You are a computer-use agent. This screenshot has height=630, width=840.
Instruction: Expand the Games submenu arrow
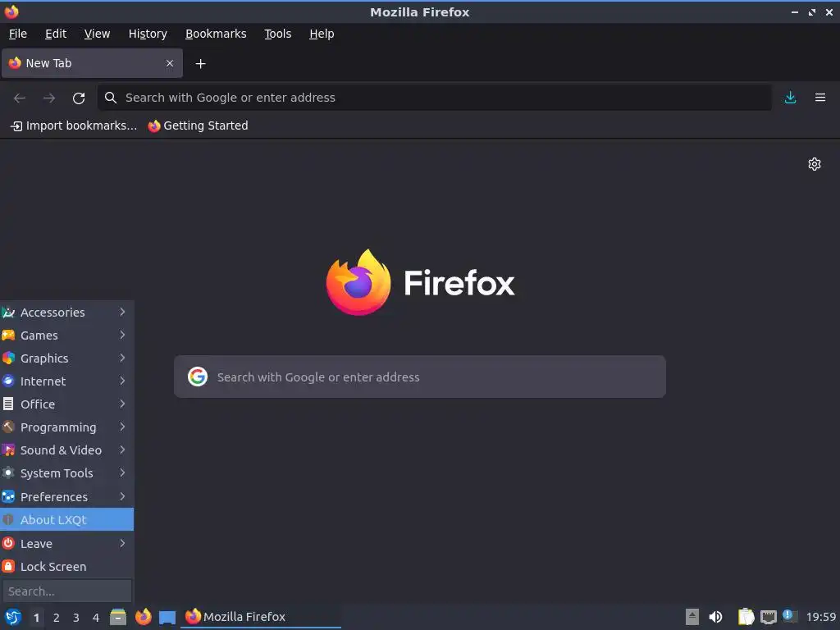pyautogui.click(x=123, y=335)
